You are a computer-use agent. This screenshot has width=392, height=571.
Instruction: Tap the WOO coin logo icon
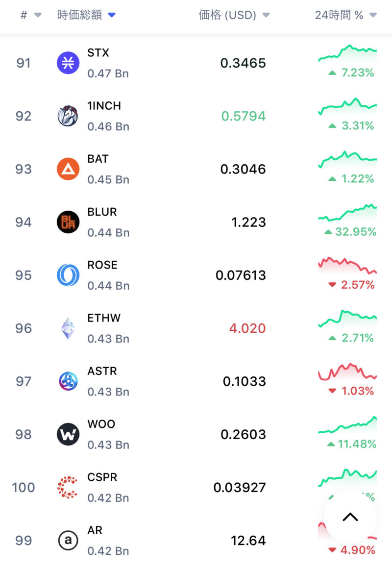pyautogui.click(x=68, y=434)
